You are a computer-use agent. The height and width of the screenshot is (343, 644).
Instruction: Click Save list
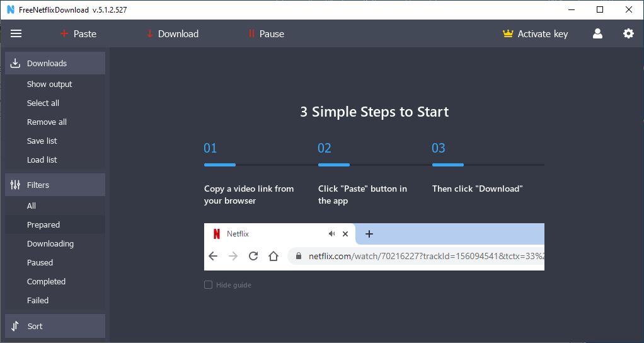(x=42, y=141)
